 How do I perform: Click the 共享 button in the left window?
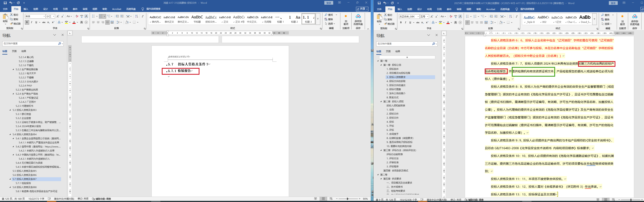[362, 9]
